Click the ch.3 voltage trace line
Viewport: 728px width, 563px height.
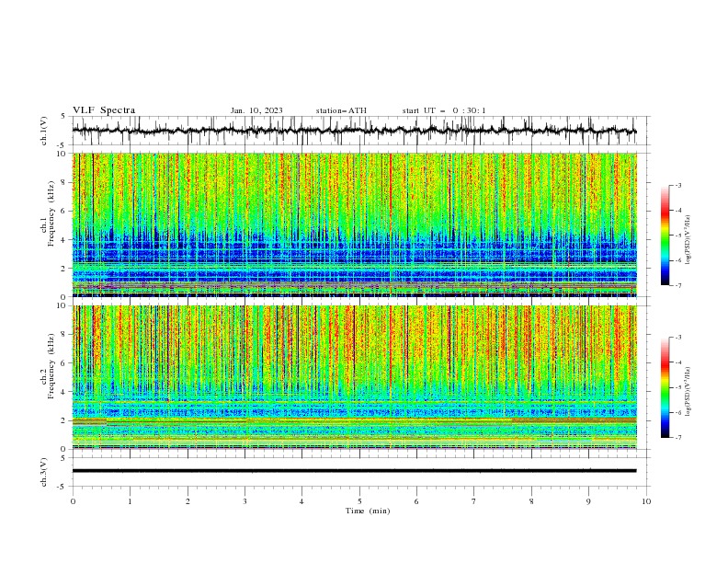pyautogui.click(x=354, y=471)
